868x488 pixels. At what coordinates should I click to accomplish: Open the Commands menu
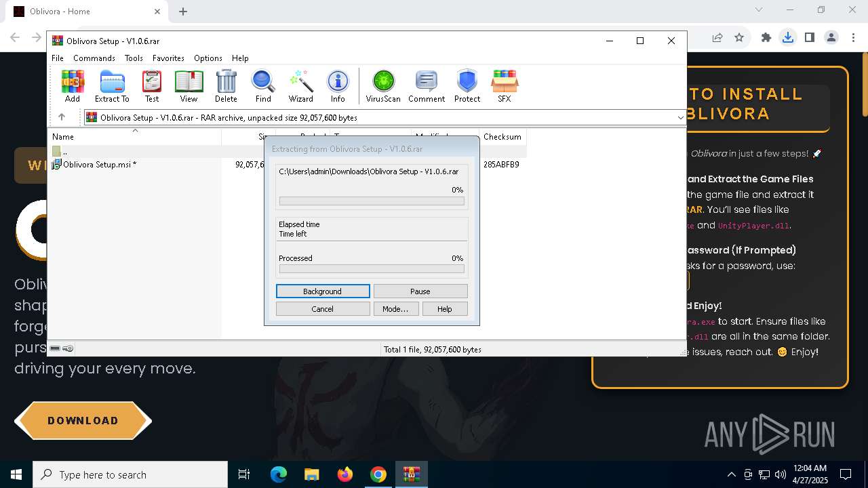click(x=94, y=58)
